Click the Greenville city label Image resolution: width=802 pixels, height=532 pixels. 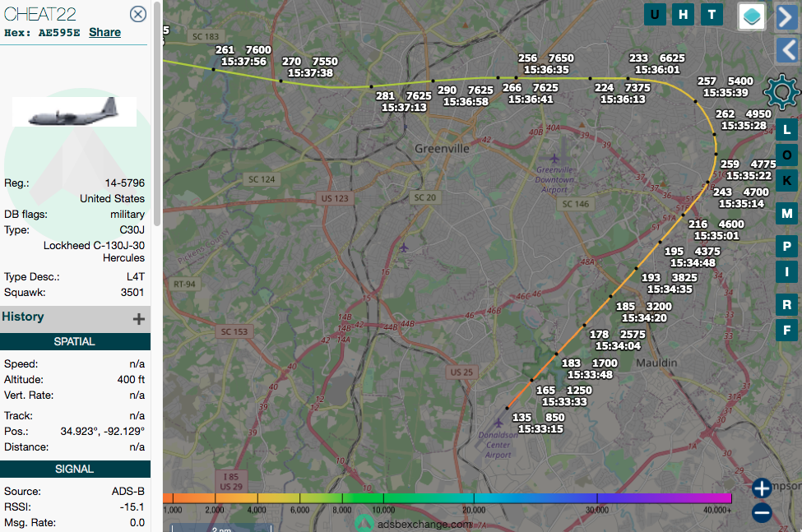coord(442,149)
